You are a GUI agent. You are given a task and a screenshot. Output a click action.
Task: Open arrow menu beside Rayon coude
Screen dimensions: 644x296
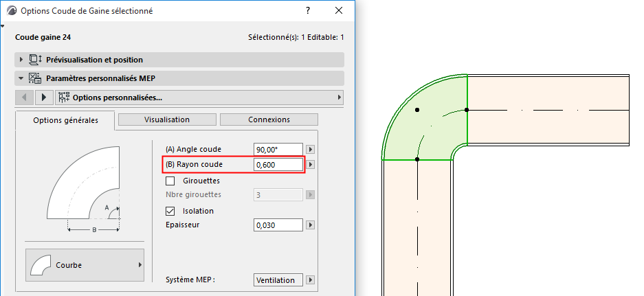311,165
